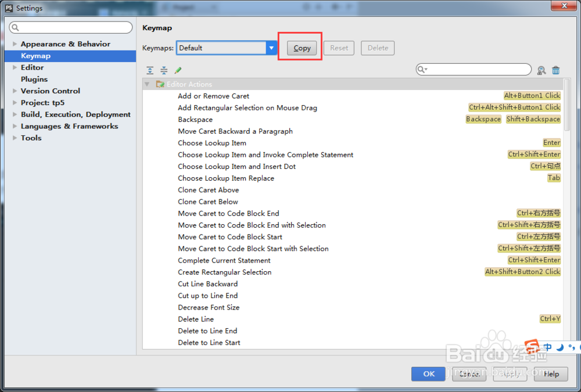
Task: Select 'Decrease Font Size' action
Action: click(x=209, y=308)
